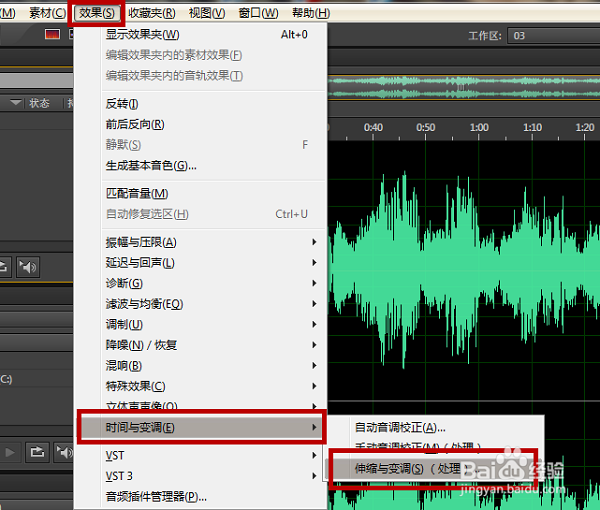Image resolution: width=600 pixels, height=510 pixels.
Task: Choose 反转(I) effect
Action: click(122, 104)
